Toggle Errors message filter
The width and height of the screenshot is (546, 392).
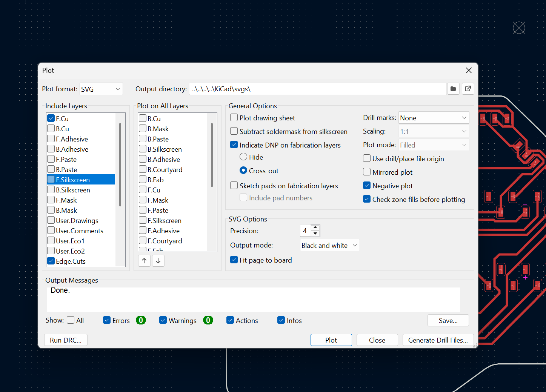point(107,320)
